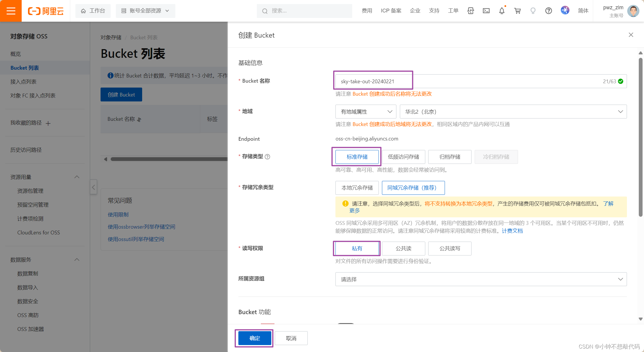644x352 pixels.
Task: Collapse the 数据服务 section
Action: (x=77, y=260)
